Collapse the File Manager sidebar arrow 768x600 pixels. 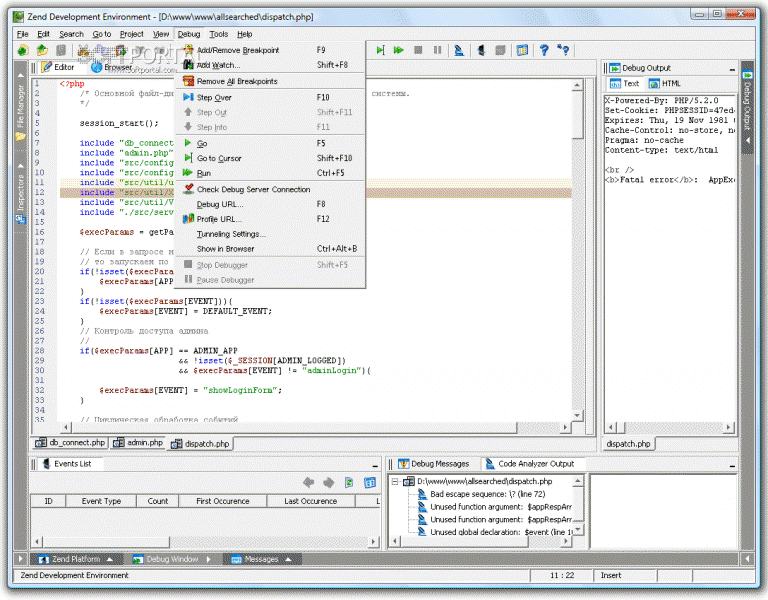(x=20, y=75)
